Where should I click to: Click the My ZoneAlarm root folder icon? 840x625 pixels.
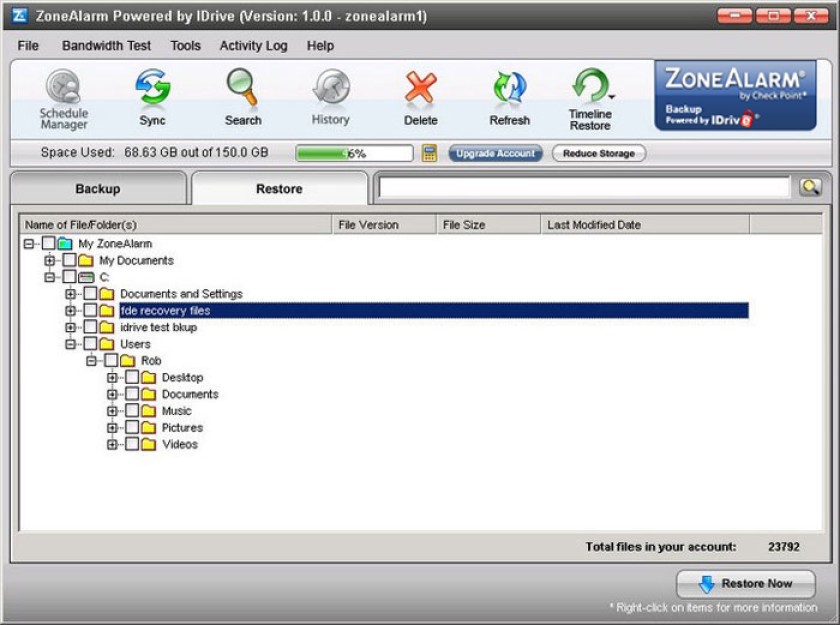point(65,244)
